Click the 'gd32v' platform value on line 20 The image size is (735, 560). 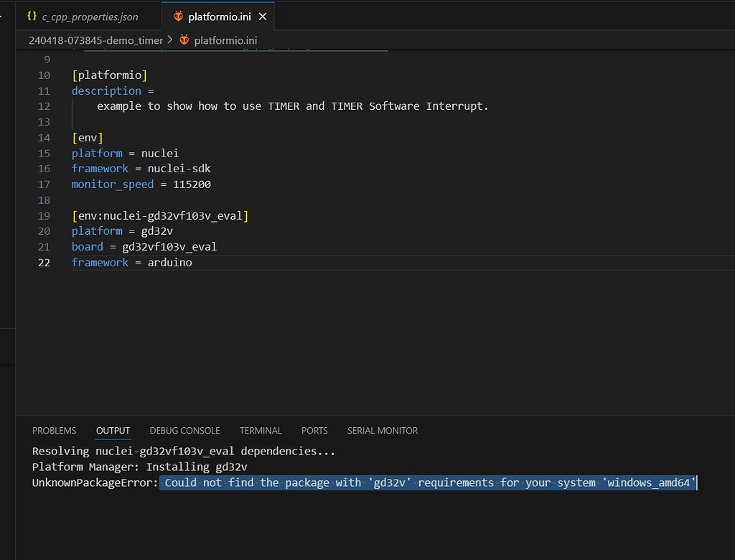157,230
